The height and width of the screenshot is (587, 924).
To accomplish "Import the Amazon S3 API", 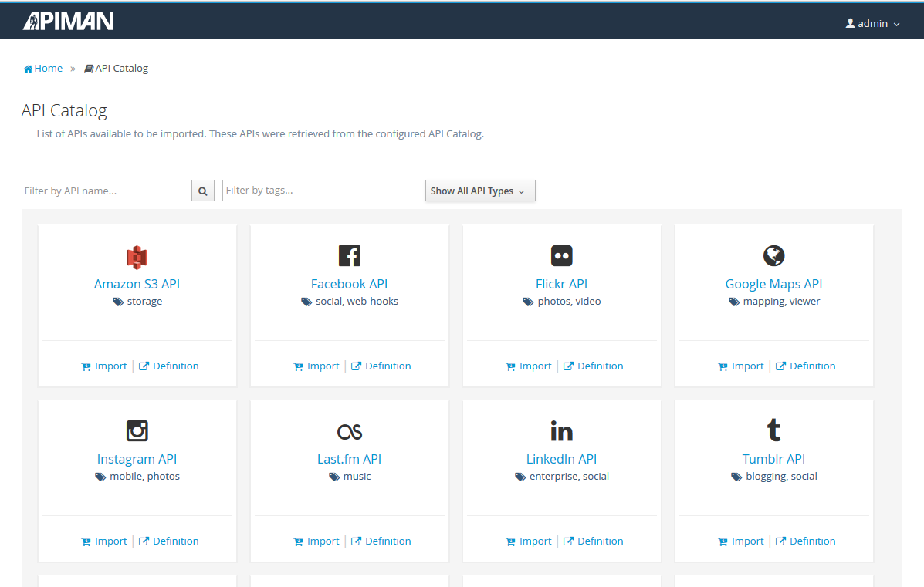I will pos(104,366).
